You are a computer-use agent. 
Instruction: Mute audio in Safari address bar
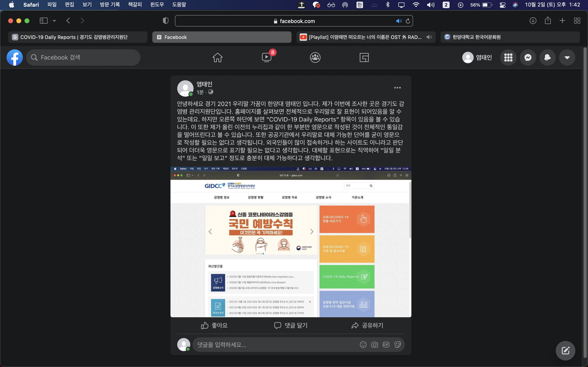[399, 21]
